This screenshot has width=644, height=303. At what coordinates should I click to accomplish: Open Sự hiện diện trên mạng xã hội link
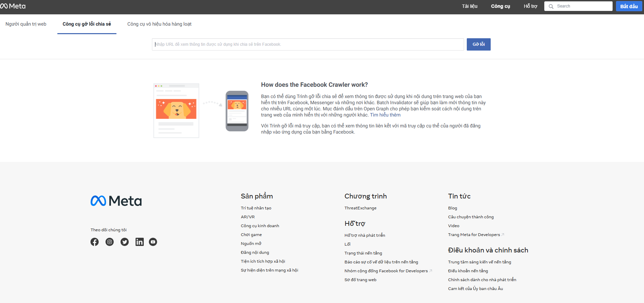(x=269, y=270)
